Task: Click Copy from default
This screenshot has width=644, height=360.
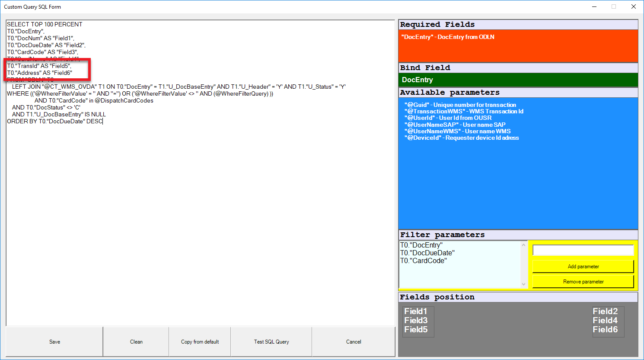Action: [x=199, y=341]
